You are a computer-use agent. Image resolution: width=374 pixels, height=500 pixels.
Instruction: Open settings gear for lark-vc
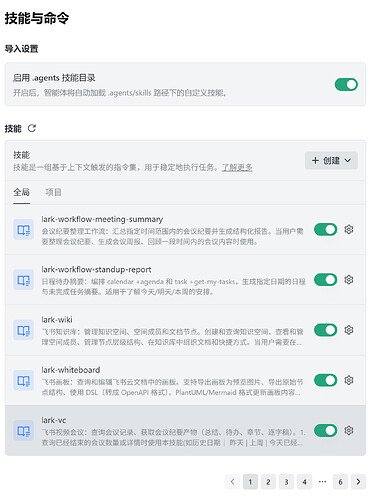pos(349,430)
